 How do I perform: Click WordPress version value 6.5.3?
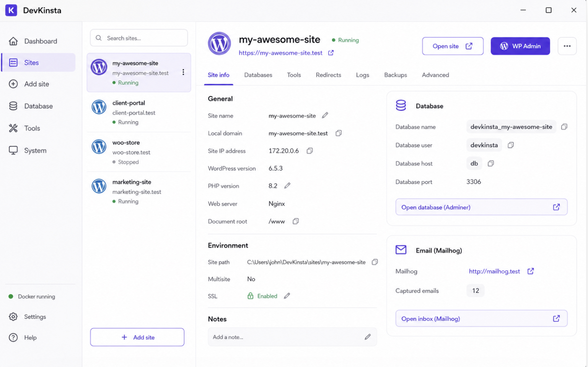tap(275, 168)
